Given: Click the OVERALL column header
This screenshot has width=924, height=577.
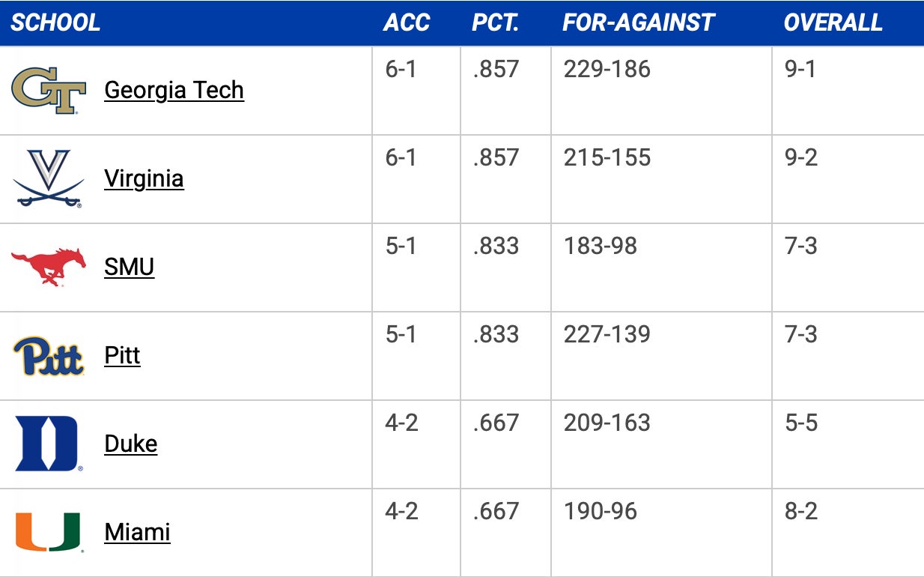Looking at the screenshot, I should [833, 22].
